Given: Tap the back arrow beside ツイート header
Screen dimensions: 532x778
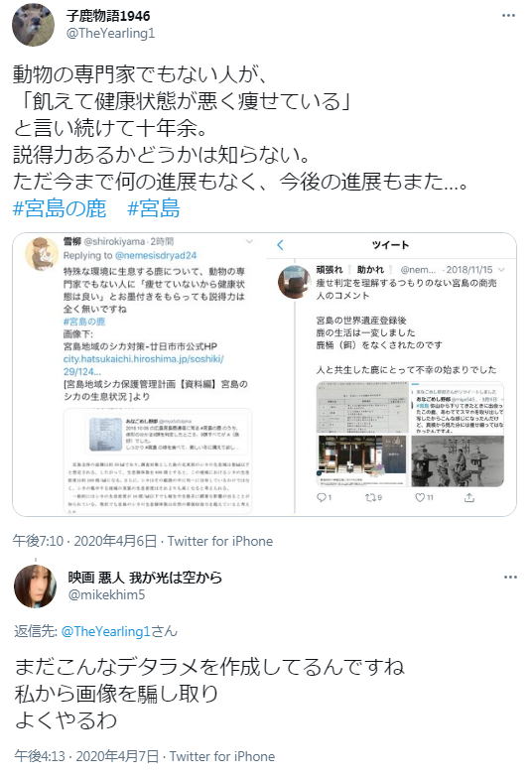Looking at the screenshot, I should [280, 244].
